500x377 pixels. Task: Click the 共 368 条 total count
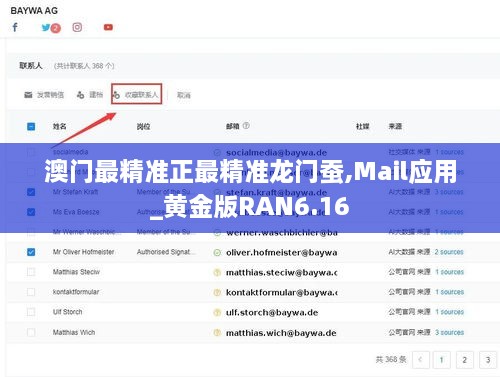(391, 360)
